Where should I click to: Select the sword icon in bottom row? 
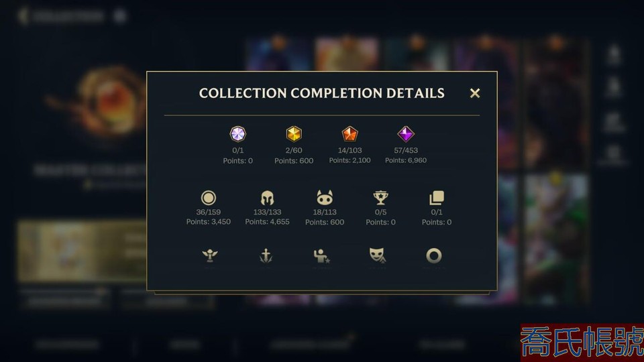(266, 255)
